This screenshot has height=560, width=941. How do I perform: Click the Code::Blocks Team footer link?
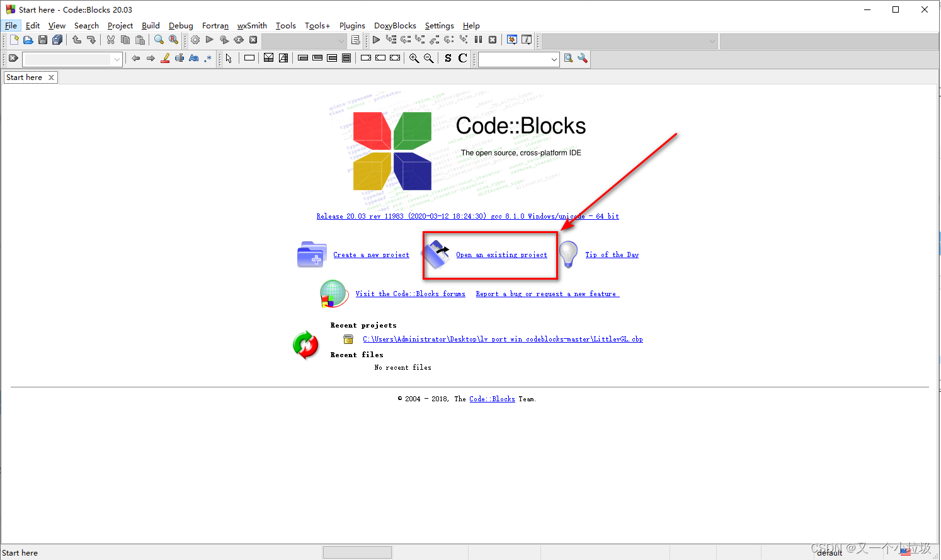[x=492, y=399]
